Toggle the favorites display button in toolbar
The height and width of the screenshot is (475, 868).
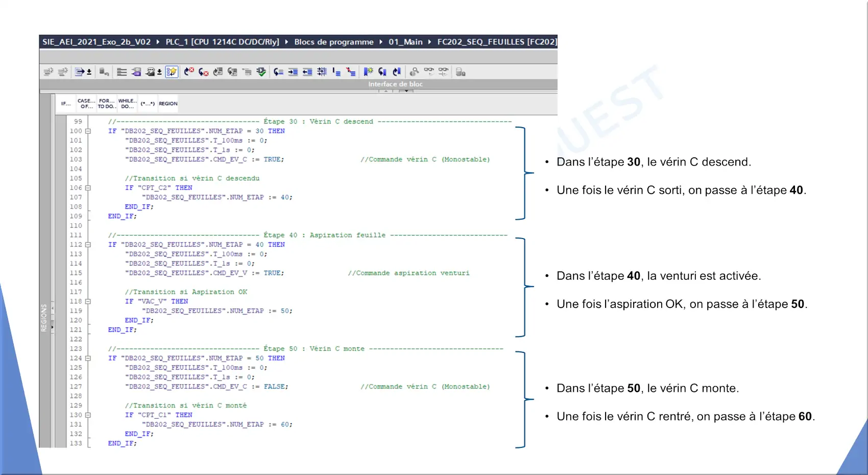click(x=172, y=72)
